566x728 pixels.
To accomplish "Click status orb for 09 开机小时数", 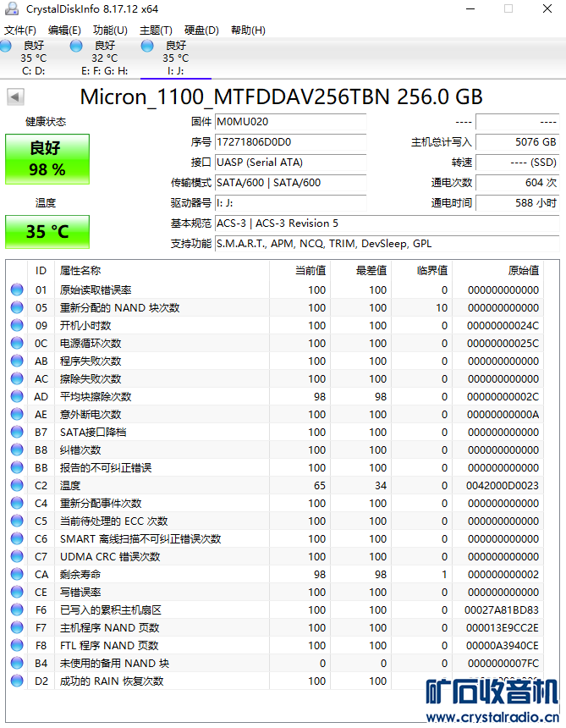I will (17, 325).
